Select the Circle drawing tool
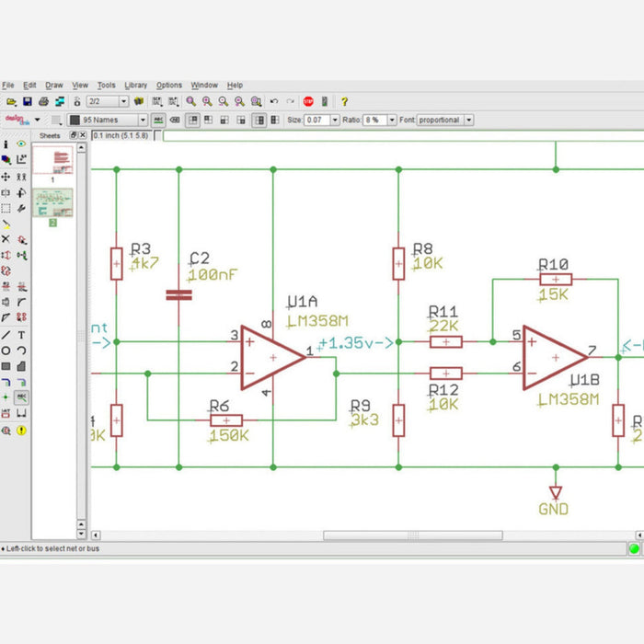The width and height of the screenshot is (644, 644). click(6, 351)
